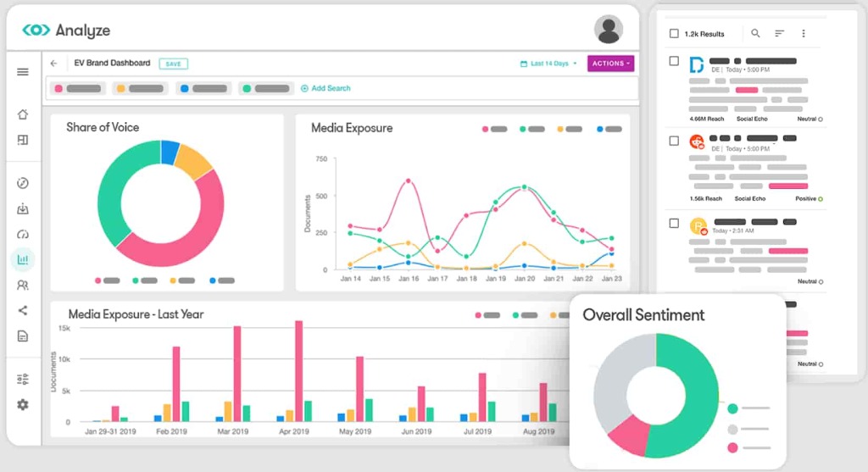Go to Home via the house icon

click(x=23, y=114)
